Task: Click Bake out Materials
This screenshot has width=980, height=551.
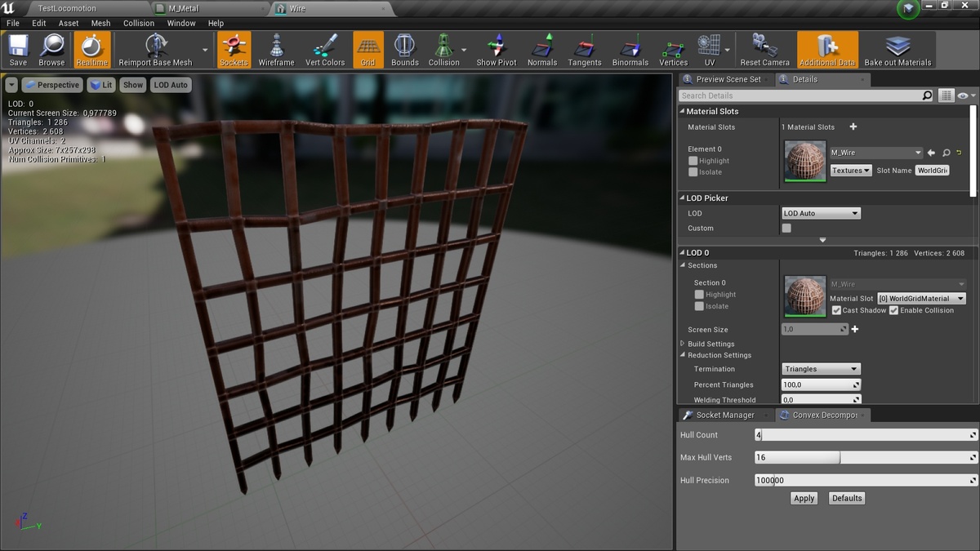Action: click(898, 50)
